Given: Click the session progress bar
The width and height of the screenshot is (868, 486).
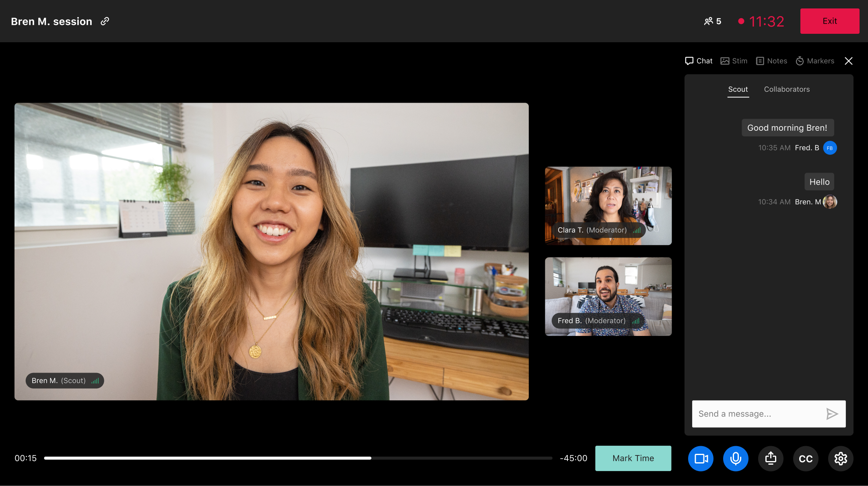Looking at the screenshot, I should [298, 458].
